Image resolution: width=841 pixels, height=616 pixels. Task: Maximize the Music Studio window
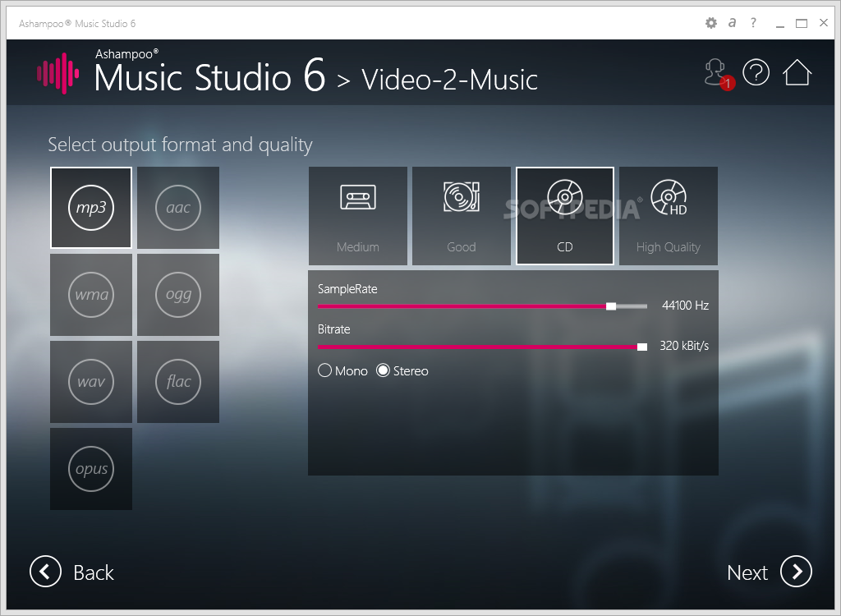pos(802,23)
